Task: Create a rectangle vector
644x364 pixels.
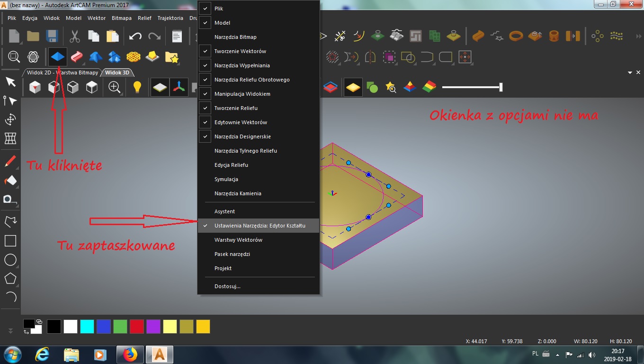Action: (10, 241)
